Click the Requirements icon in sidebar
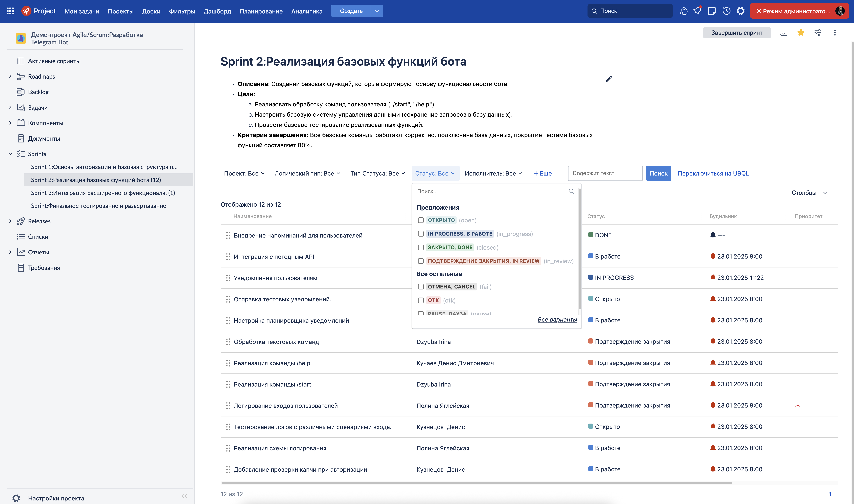This screenshot has height=504, width=854. click(x=21, y=268)
